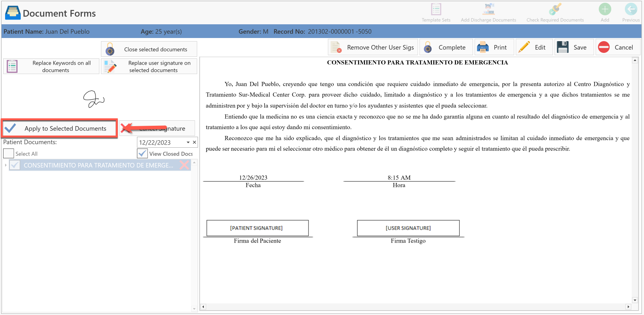Screen dimensions: 644x315
Task: Click the [PATIENT SIGNATURE] box
Action: click(257, 228)
